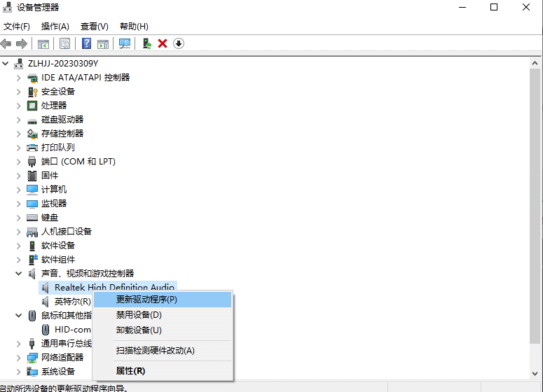Open the 查看(V) menu
Screen dimensions: 543x392
[95, 27]
